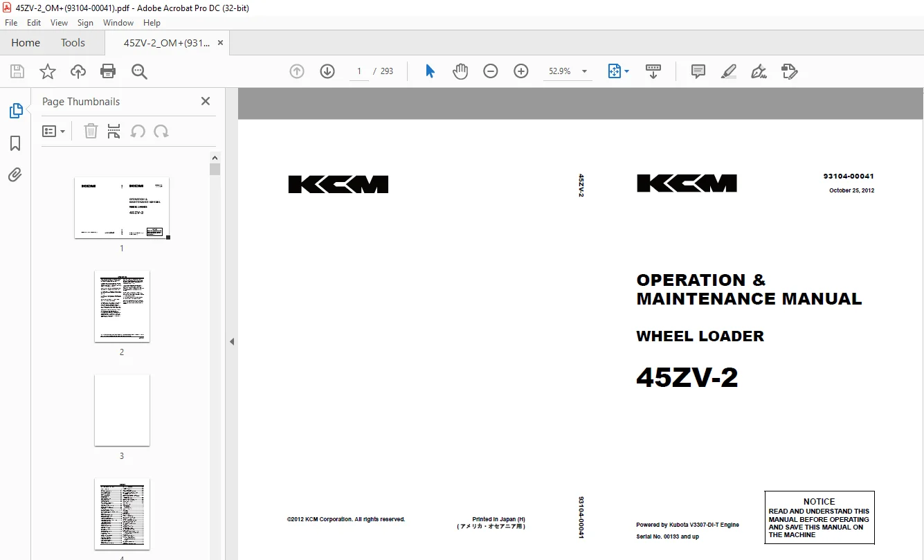Click 'Printed in Japan (H)' text
924x560 pixels.
[498, 519]
